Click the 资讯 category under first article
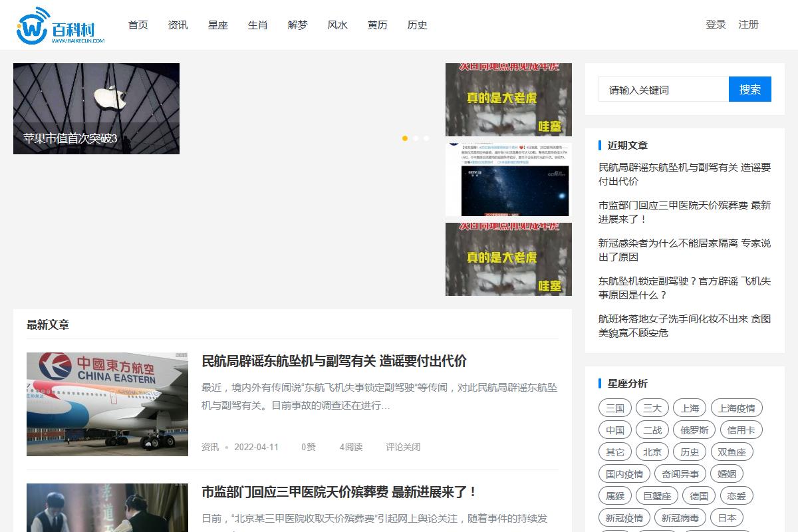 click(210, 447)
